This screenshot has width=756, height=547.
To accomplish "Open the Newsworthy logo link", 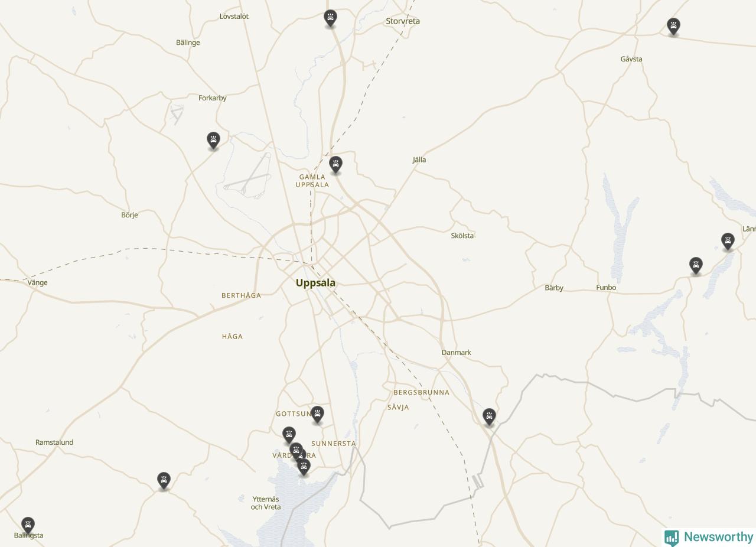I will pos(709,537).
